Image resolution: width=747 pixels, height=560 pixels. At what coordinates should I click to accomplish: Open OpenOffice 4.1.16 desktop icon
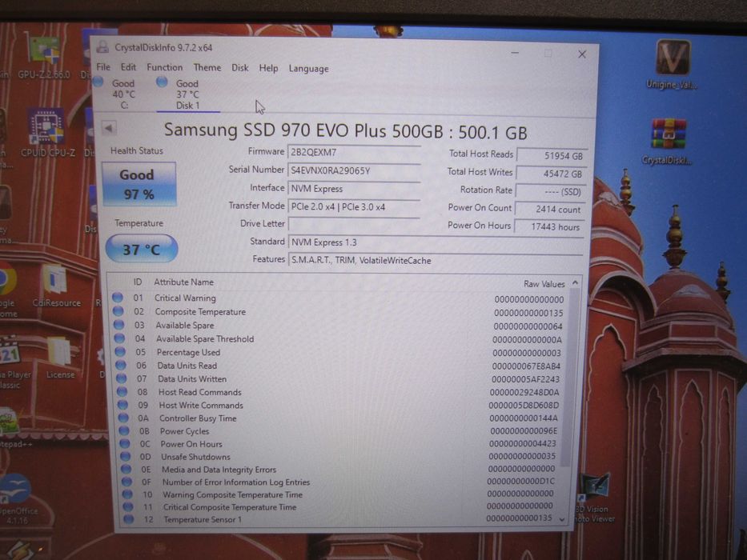(x=18, y=498)
